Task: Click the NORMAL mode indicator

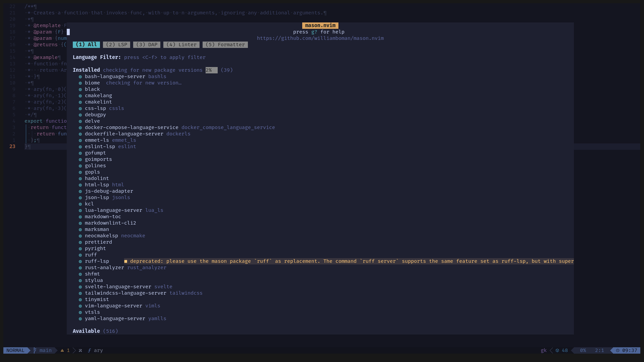Action: [x=15, y=350]
